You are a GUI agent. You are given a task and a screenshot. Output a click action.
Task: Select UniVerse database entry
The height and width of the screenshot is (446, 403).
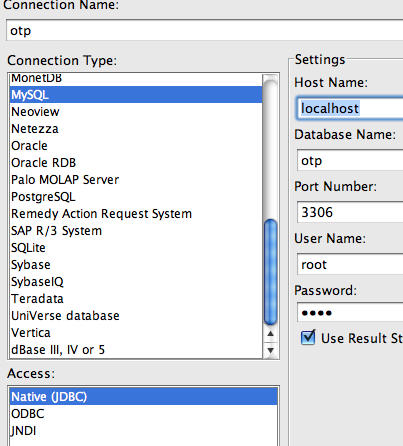(136, 316)
